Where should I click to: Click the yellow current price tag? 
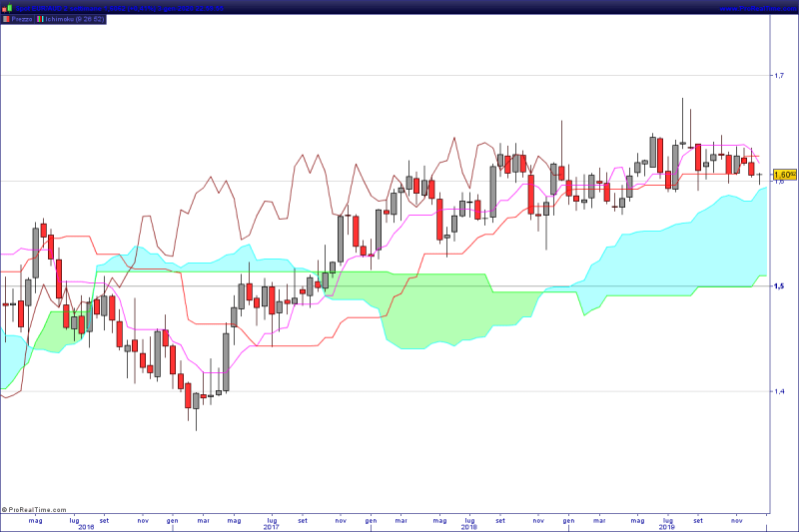[x=785, y=175]
